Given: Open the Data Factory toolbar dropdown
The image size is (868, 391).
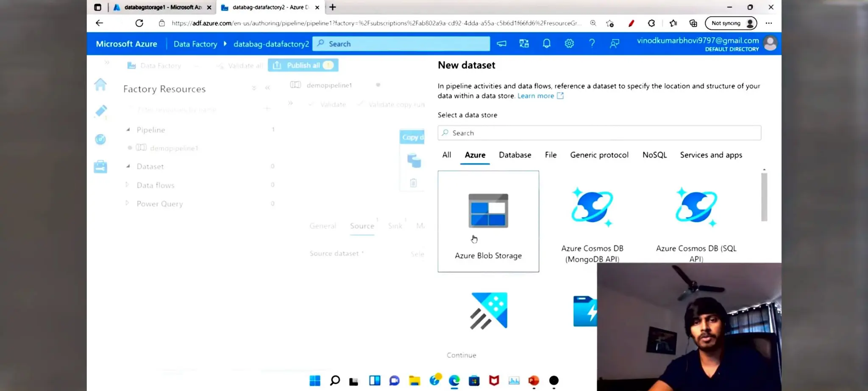Looking at the screenshot, I should click(196, 66).
